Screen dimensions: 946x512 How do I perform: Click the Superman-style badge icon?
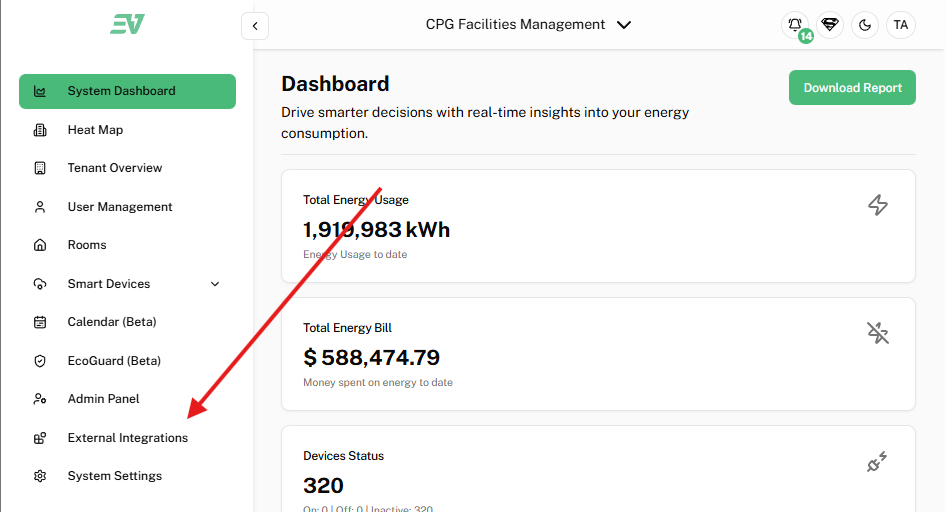pyautogui.click(x=830, y=25)
